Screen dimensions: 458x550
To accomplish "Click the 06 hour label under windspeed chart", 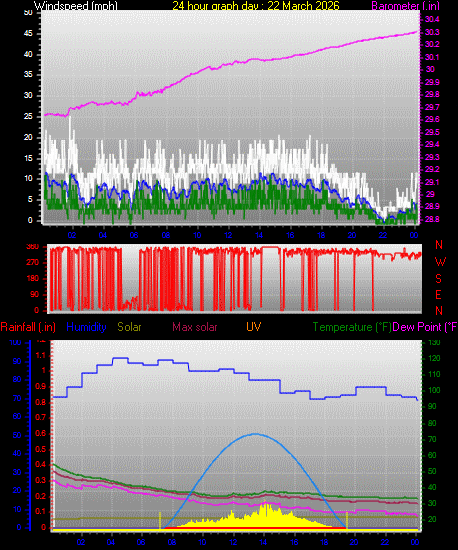I will click(x=134, y=235).
